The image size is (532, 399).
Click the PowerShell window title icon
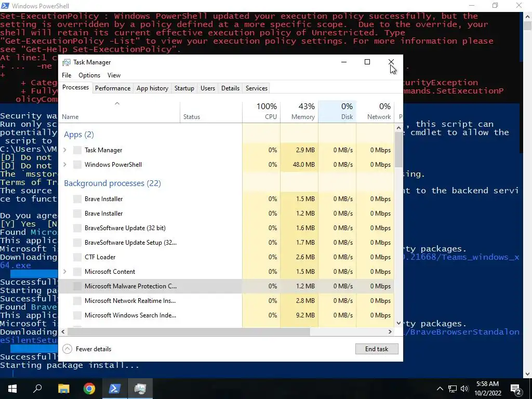[x=5, y=6]
